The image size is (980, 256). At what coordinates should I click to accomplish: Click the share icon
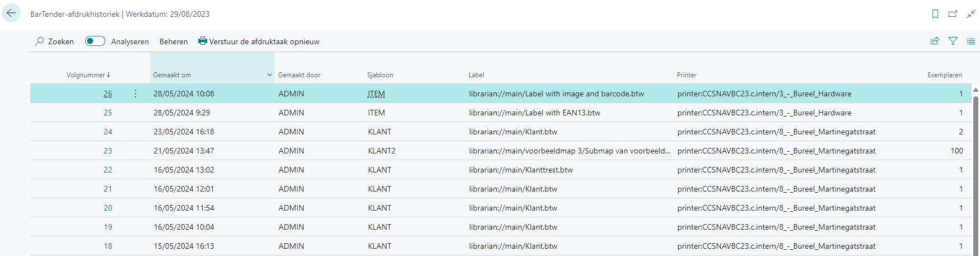click(935, 41)
